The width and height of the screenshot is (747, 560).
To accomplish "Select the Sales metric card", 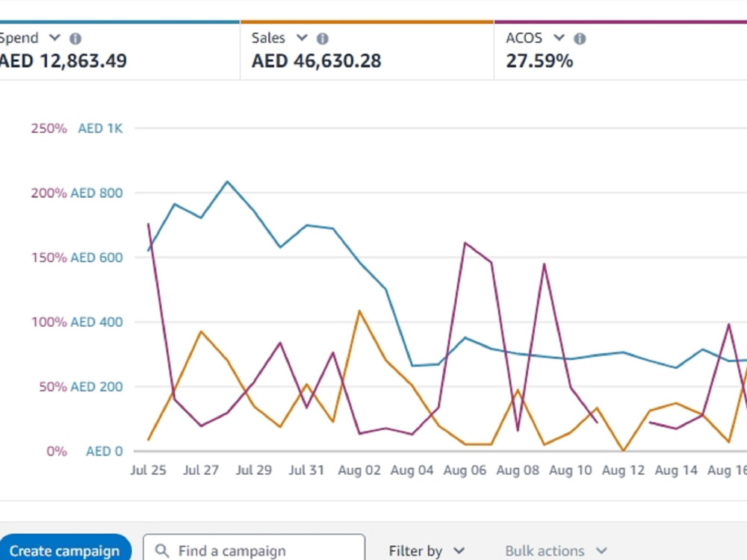I will pos(367,49).
